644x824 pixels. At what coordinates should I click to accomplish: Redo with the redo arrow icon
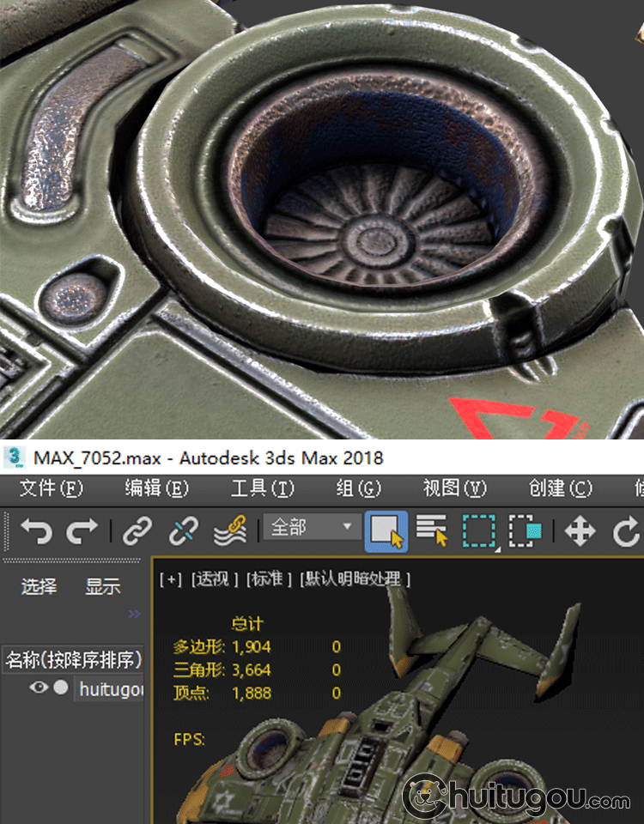82,530
